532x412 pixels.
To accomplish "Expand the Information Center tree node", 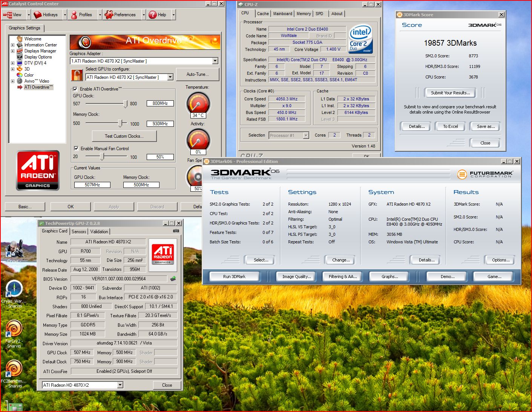I will (x=12, y=45).
